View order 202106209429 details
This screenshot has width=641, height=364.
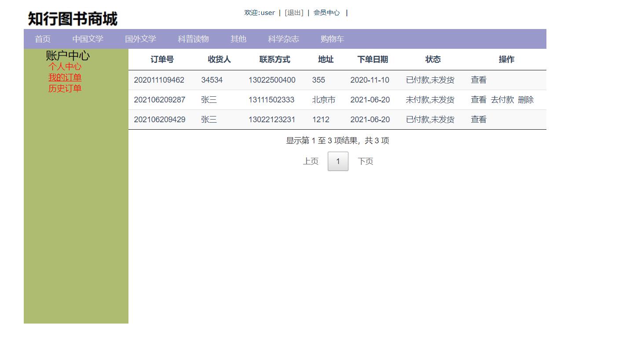click(478, 119)
